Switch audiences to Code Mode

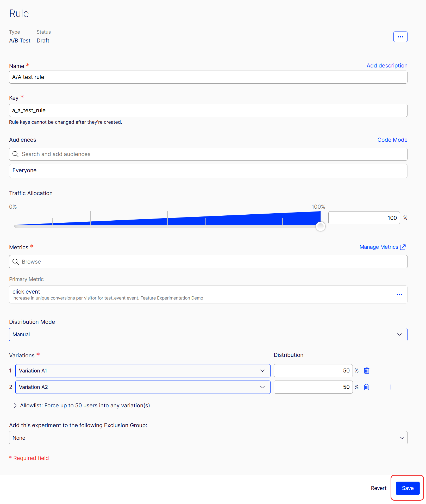[392, 140]
